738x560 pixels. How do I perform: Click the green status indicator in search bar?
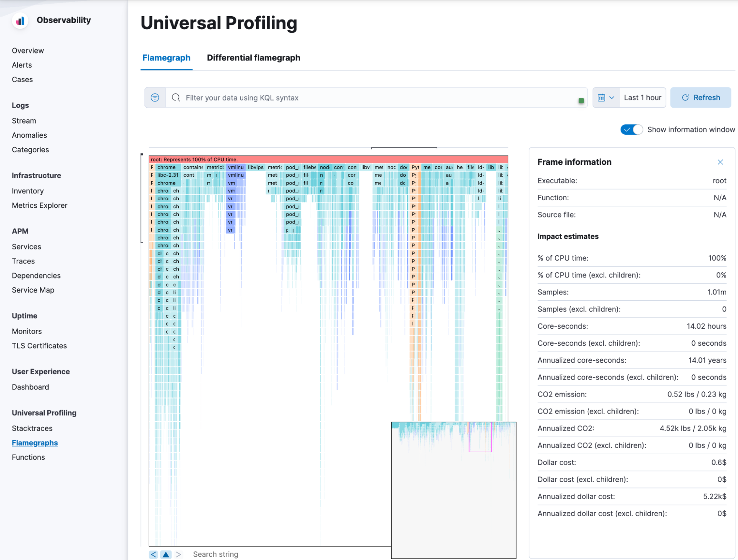(x=581, y=100)
